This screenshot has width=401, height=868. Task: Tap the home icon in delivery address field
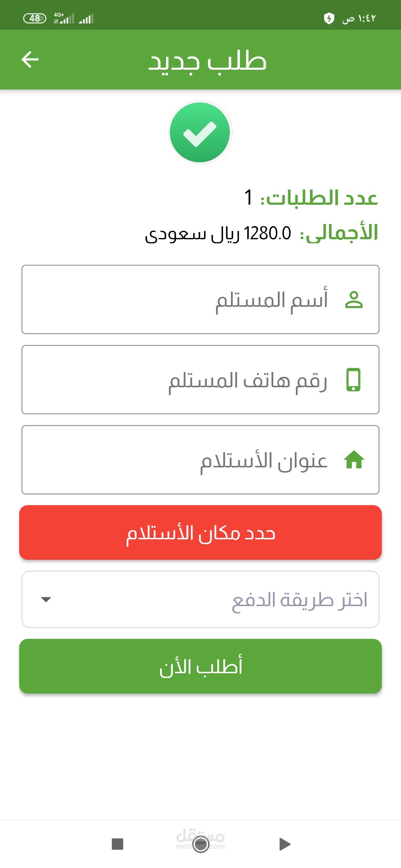[x=354, y=460]
